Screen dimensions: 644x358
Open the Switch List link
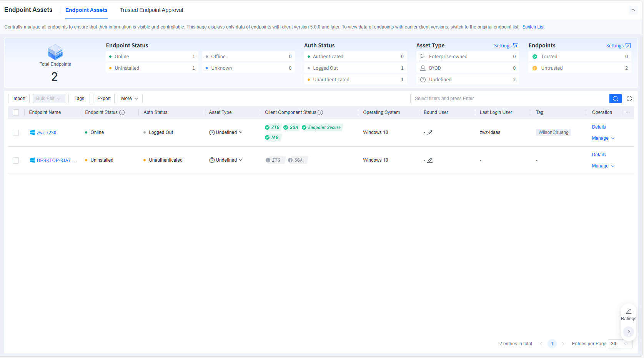tap(533, 27)
